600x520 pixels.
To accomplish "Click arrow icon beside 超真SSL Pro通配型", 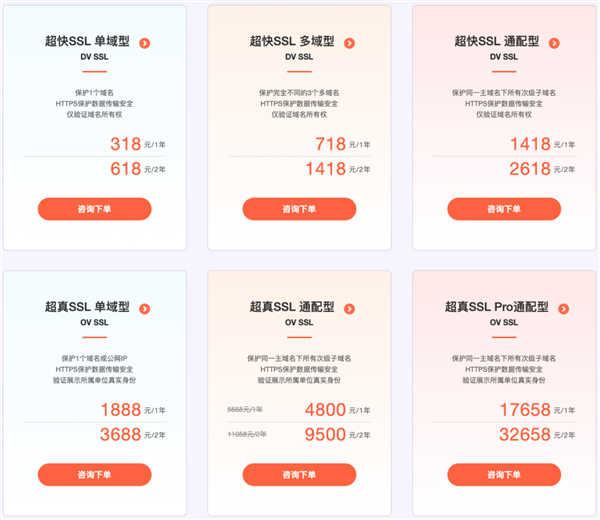I will [563, 309].
